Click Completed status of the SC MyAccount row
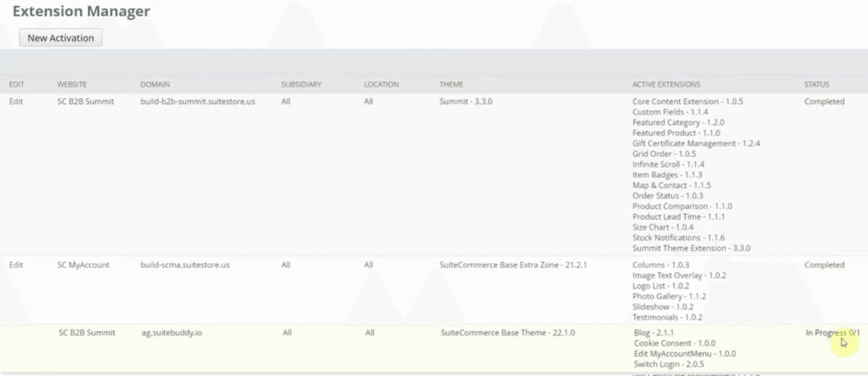The height and width of the screenshot is (376, 868). click(825, 265)
